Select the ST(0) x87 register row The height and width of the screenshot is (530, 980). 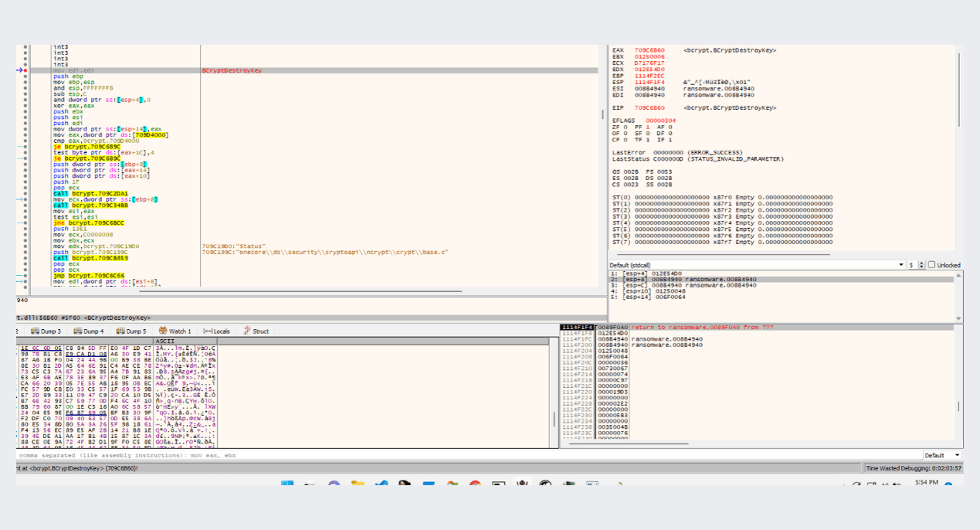(x=722, y=197)
